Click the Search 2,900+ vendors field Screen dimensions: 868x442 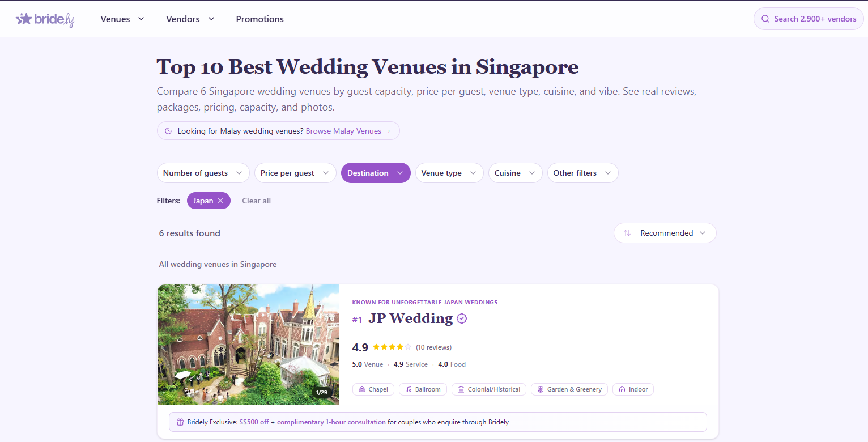click(809, 19)
